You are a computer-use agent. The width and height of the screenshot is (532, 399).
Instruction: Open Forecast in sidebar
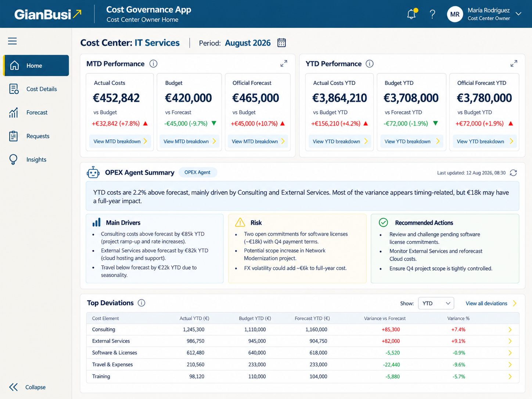coord(36,112)
